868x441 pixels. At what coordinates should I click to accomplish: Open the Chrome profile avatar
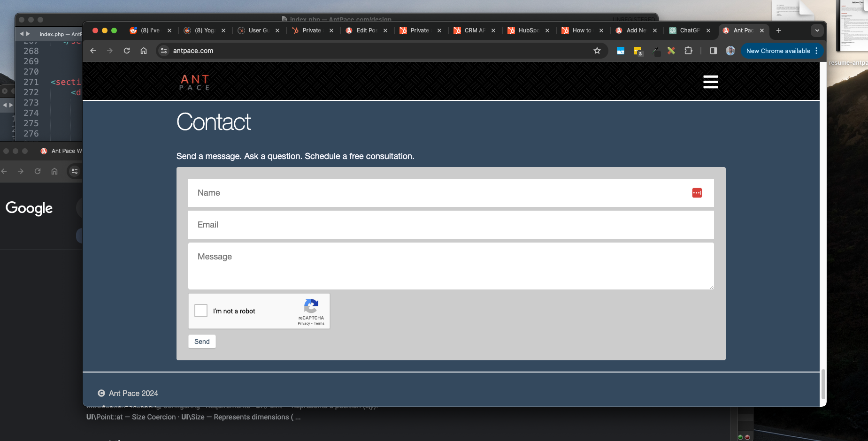tap(730, 51)
